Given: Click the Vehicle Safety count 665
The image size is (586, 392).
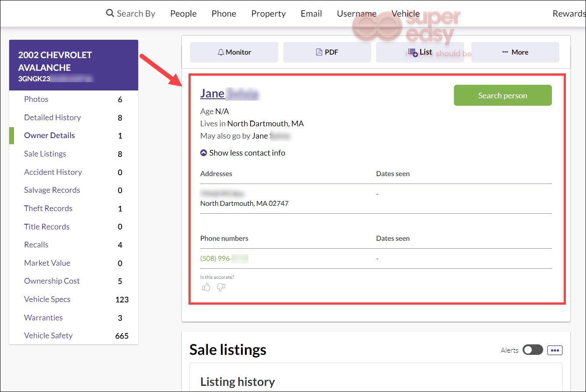Looking at the screenshot, I should click(x=122, y=336).
